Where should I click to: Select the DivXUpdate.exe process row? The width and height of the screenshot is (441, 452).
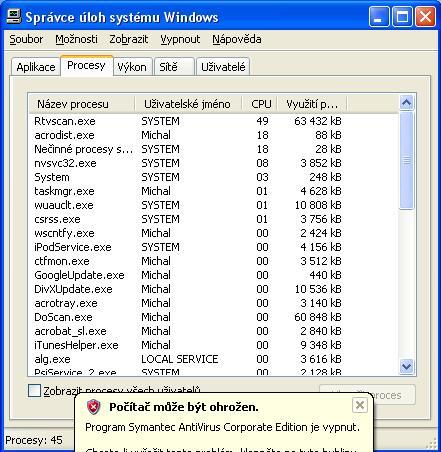(213, 289)
